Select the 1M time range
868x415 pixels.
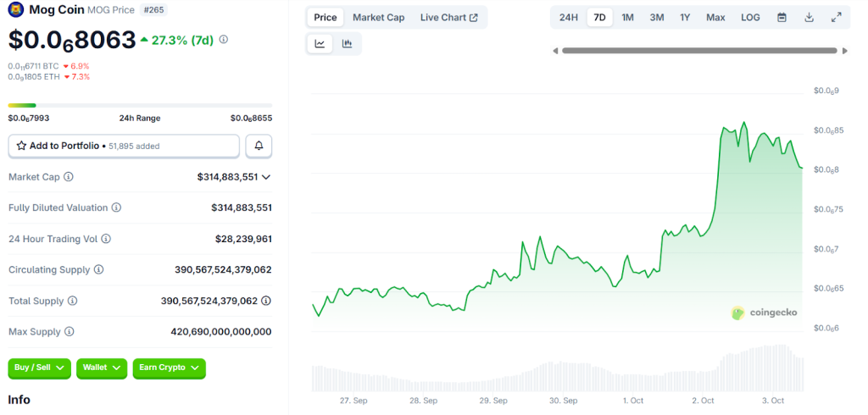pos(627,17)
